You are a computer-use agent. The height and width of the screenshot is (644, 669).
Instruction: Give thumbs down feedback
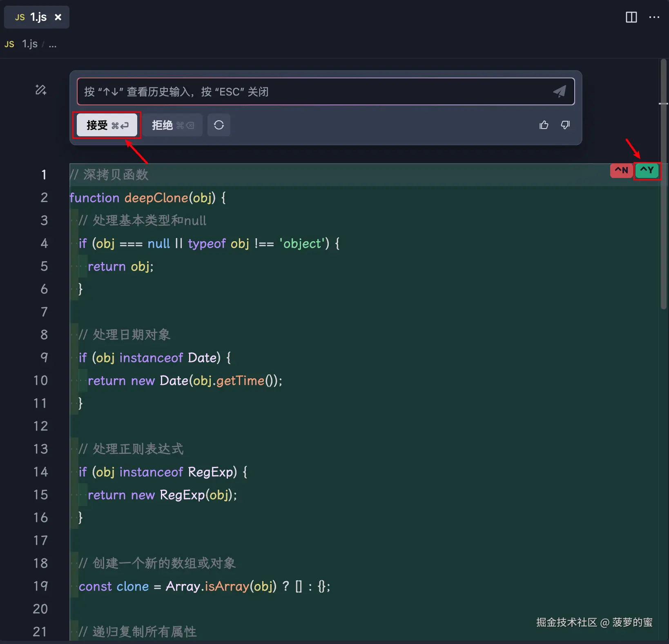point(565,125)
